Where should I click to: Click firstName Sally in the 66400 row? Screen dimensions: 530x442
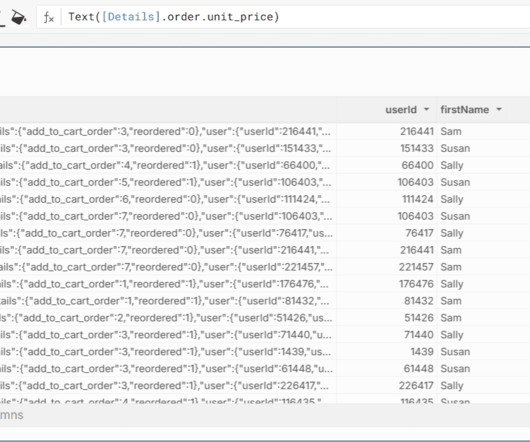coord(452,165)
